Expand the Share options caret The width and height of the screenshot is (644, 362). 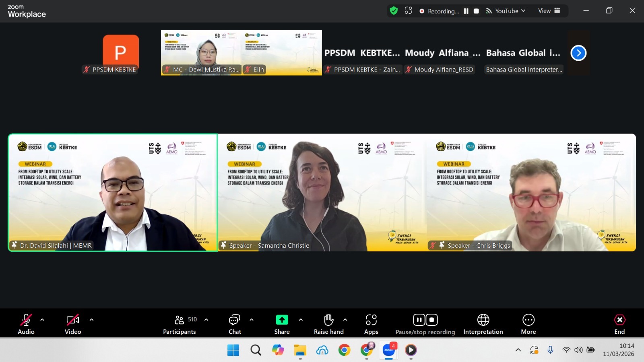301,320
